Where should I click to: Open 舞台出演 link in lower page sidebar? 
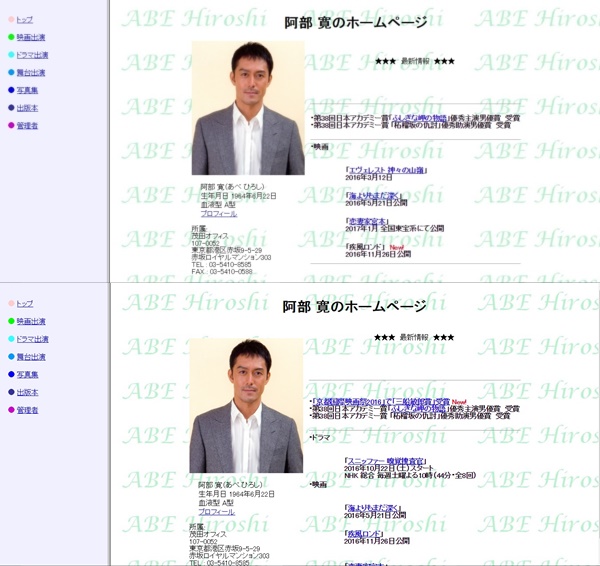tap(31, 357)
